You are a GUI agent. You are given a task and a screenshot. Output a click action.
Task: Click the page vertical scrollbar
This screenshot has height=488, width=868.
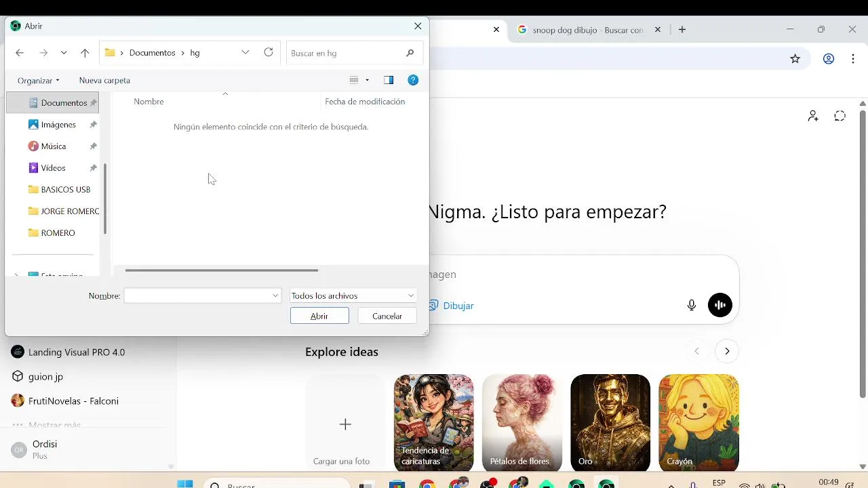pos(863,254)
